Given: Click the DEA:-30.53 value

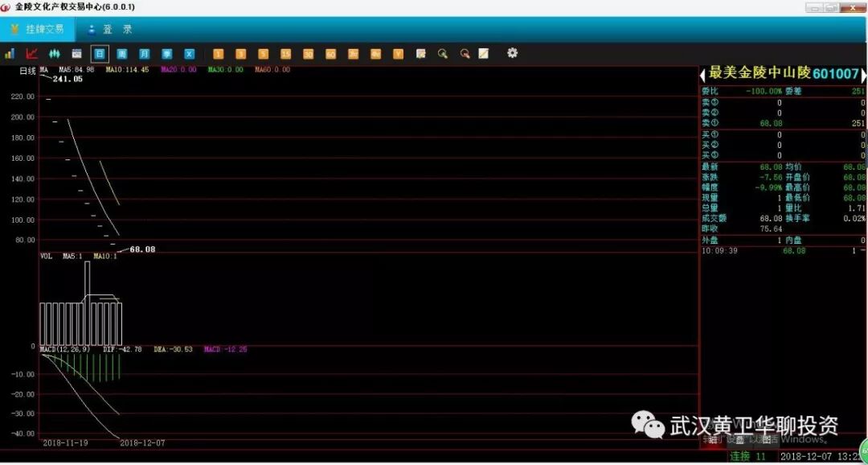Looking at the screenshot, I should click(x=173, y=350).
